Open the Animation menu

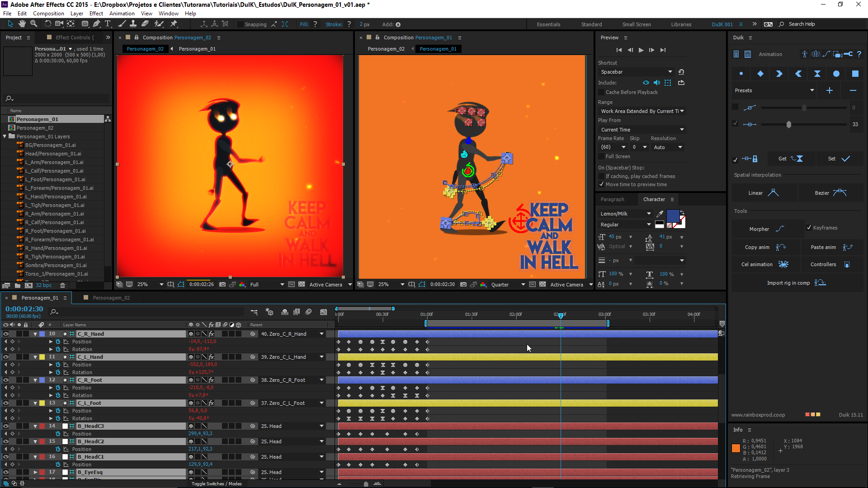click(122, 14)
